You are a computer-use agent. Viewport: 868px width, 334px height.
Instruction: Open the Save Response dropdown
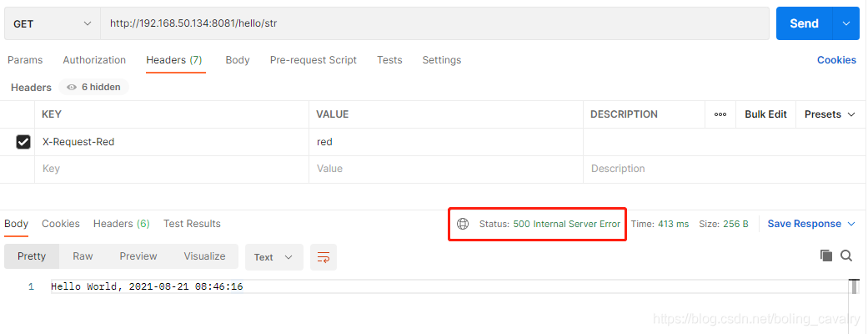pyautogui.click(x=811, y=224)
